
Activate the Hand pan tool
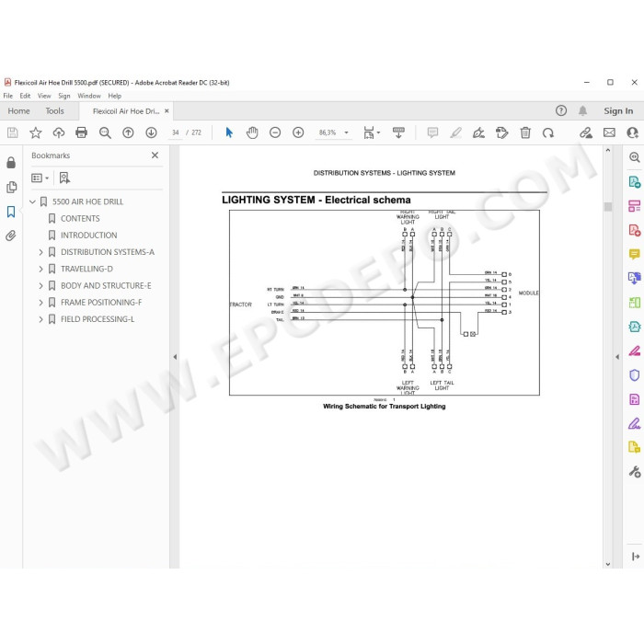pos(252,132)
